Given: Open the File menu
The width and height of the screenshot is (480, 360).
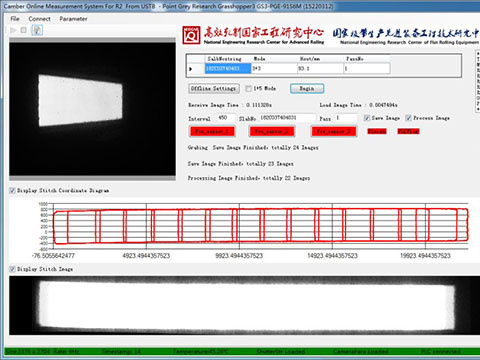Looking at the screenshot, I should [x=15, y=19].
